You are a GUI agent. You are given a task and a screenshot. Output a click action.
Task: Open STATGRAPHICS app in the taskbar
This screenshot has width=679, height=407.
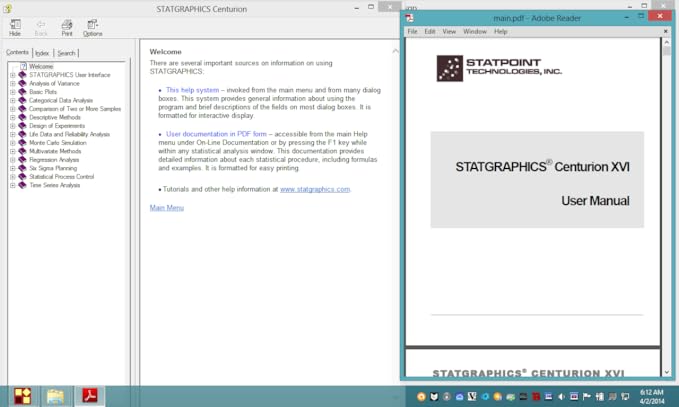pyautogui.click(x=23, y=396)
